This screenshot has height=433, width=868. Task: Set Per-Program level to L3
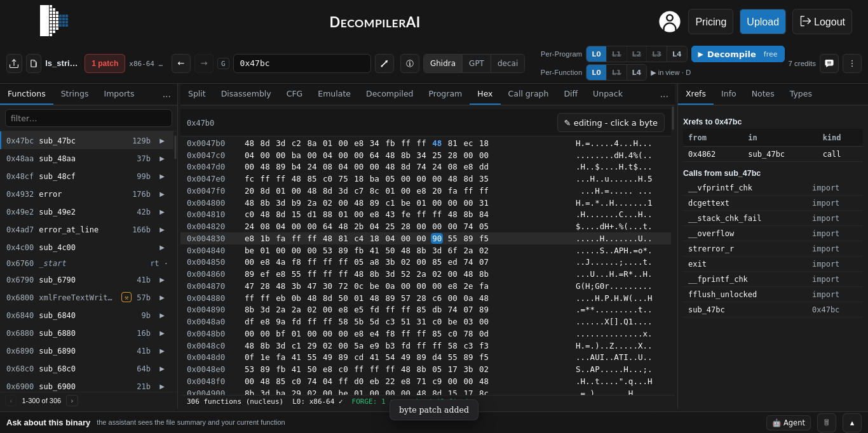click(656, 54)
